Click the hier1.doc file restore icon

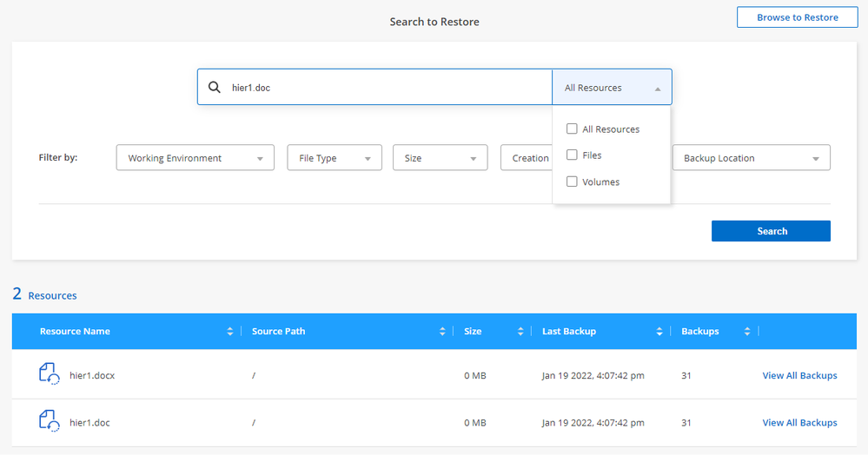(x=50, y=422)
